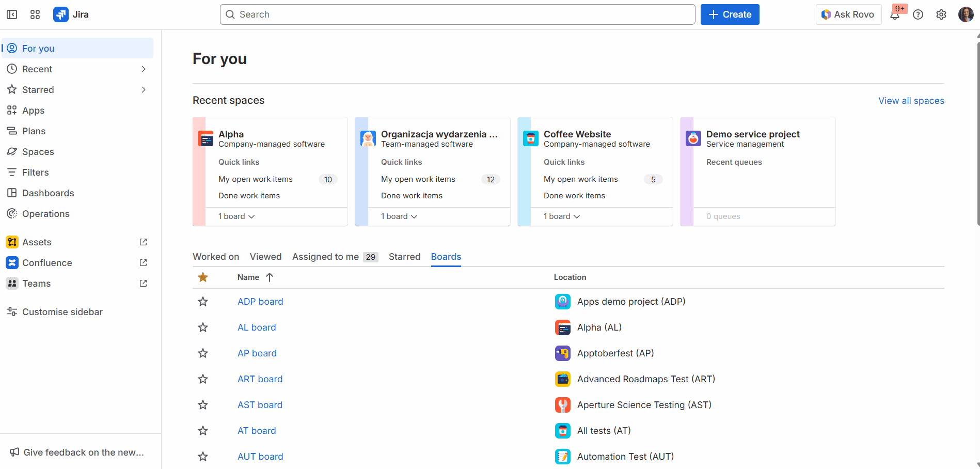Click the Demo service project space icon
Screen dimensions: 980x469
point(693,138)
